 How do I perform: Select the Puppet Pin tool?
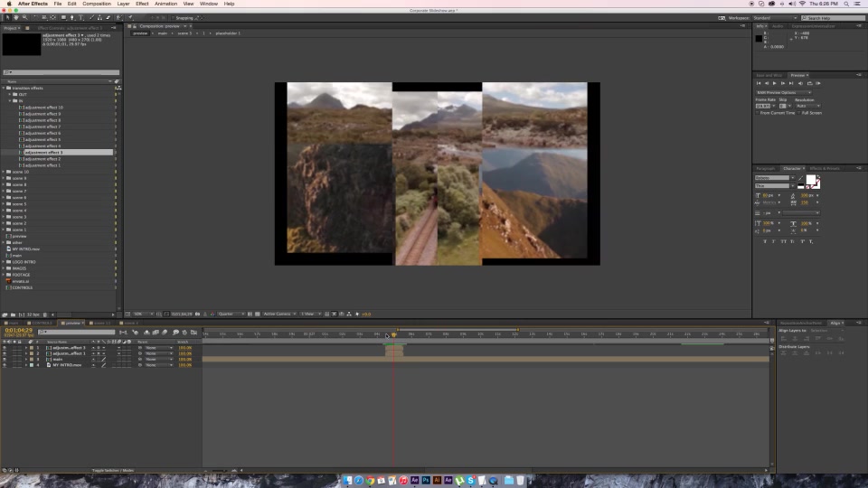click(130, 18)
